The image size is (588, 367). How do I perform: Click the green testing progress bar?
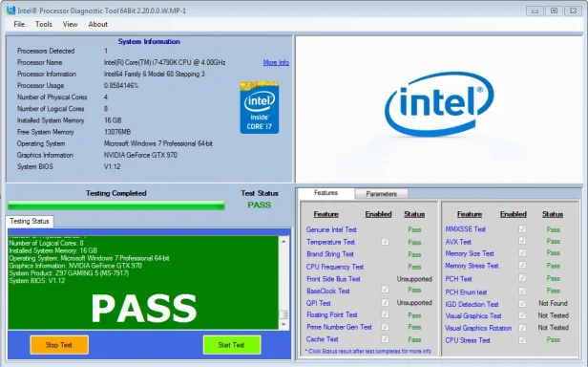(116, 205)
